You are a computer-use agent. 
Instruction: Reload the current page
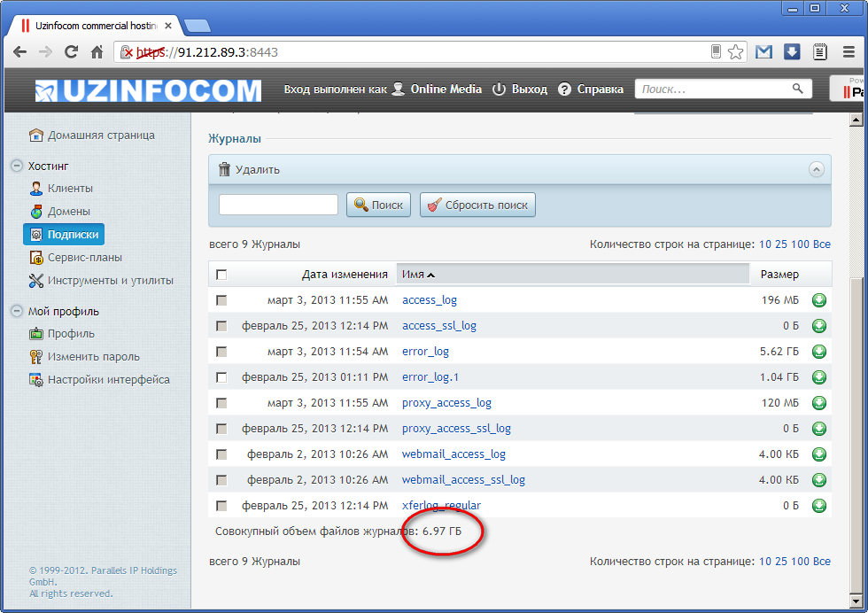(x=71, y=52)
